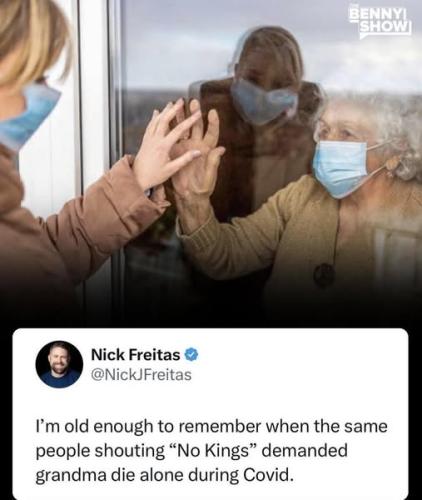
Task: Open Nick Freitas's profile avatar
Action: coord(59,364)
